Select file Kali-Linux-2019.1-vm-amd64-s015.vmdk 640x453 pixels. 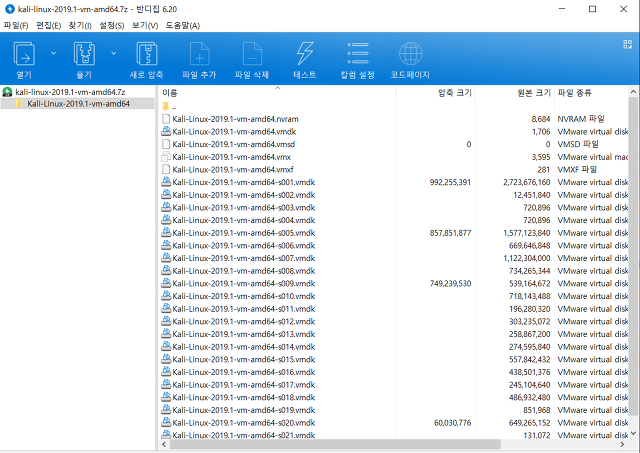click(x=244, y=359)
